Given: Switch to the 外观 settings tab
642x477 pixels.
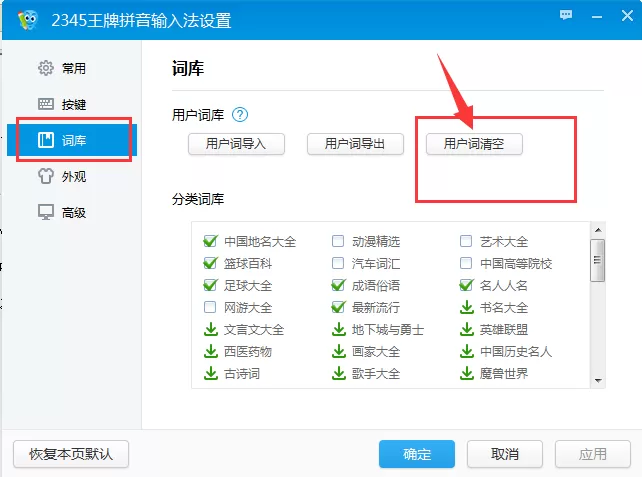Looking at the screenshot, I should [72, 176].
